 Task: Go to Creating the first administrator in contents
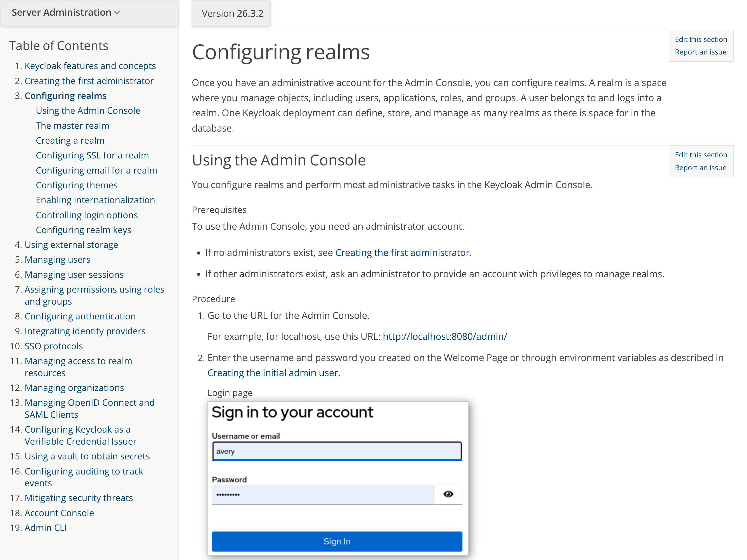pyautogui.click(x=89, y=81)
